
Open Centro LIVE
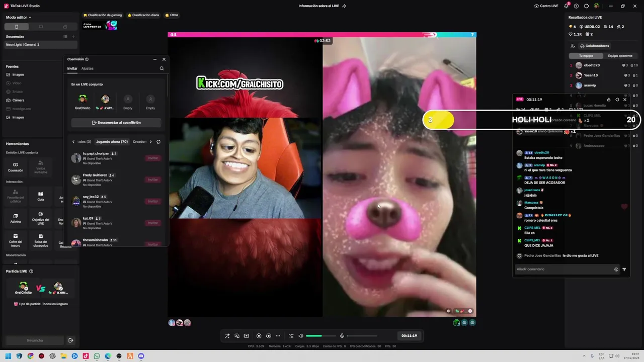[546, 6]
